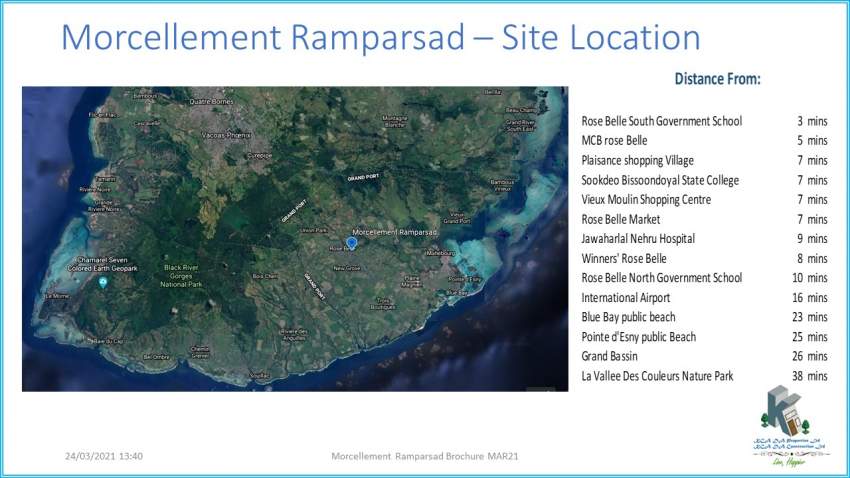Select the Grand Bassin list entry
This screenshot has width=850, height=478.
click(x=609, y=356)
